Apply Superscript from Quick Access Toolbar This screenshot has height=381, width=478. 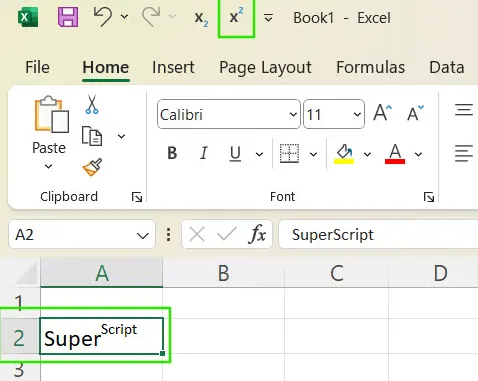coord(236,17)
